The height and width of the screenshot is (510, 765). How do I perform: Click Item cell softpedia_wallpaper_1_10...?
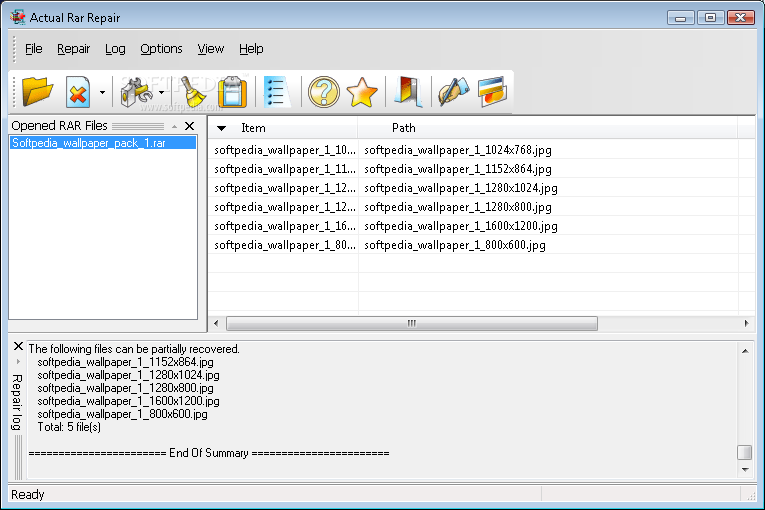tap(285, 150)
